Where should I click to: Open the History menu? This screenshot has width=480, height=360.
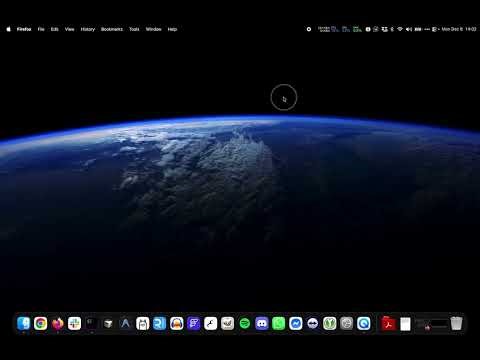(88, 29)
